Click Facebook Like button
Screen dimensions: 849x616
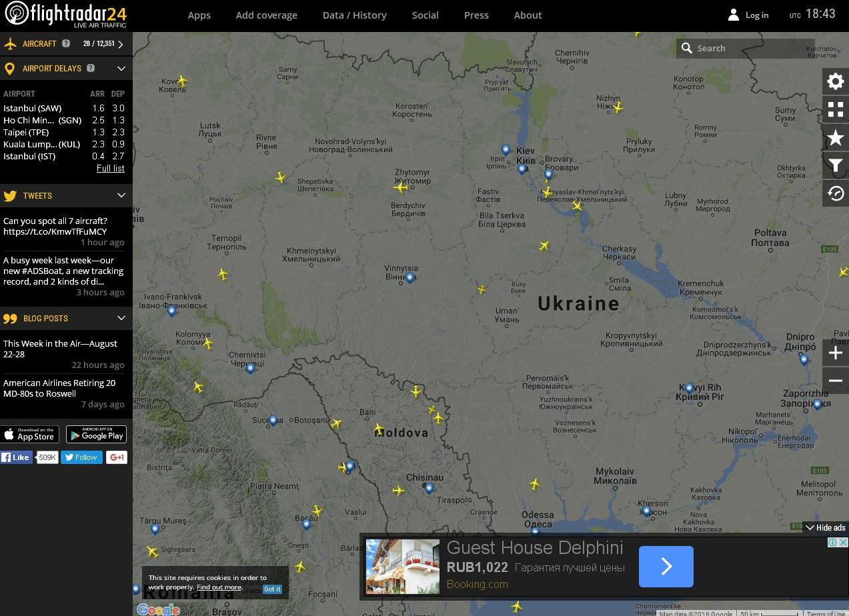(16, 457)
